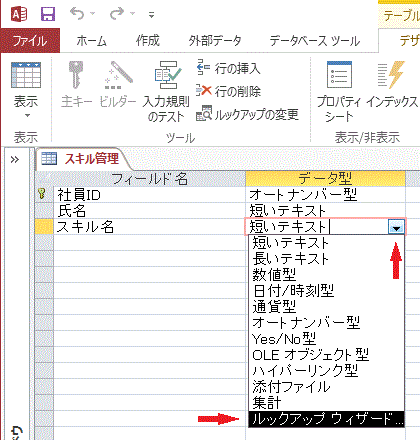Screen dimensions: 420x440
Task: Select the row selector for 氏名 row
Action: (x=44, y=211)
